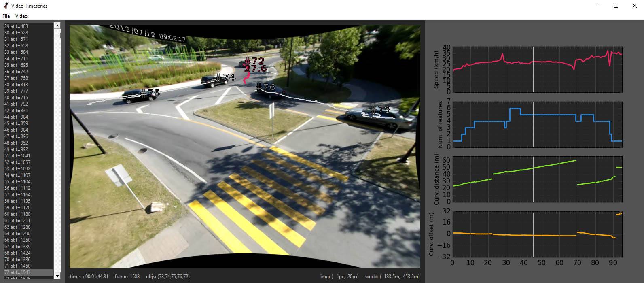Image resolution: width=644 pixels, height=283 pixels.
Task: Select list entry '70 at f=1386'
Action: [x=28, y=260]
